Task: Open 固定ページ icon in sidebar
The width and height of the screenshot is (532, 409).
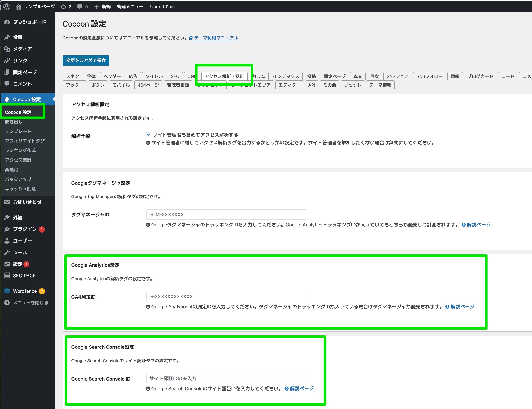Action: [x=7, y=72]
